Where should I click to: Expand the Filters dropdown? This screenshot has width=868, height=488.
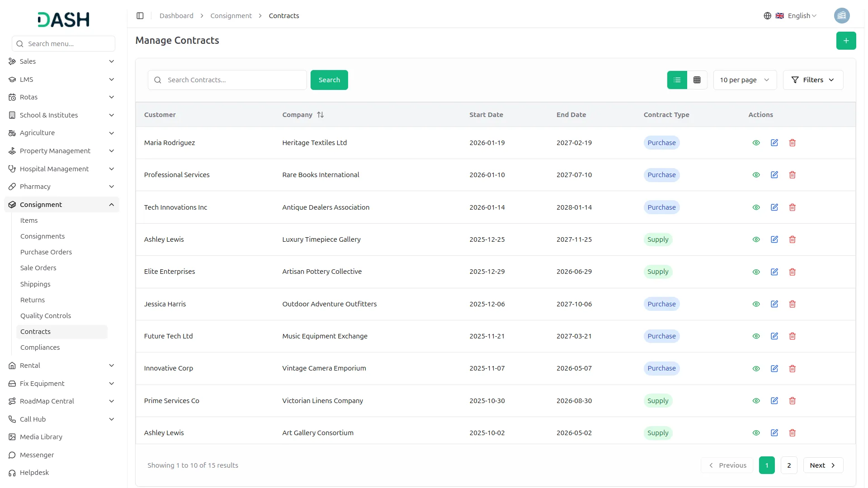[x=812, y=80]
